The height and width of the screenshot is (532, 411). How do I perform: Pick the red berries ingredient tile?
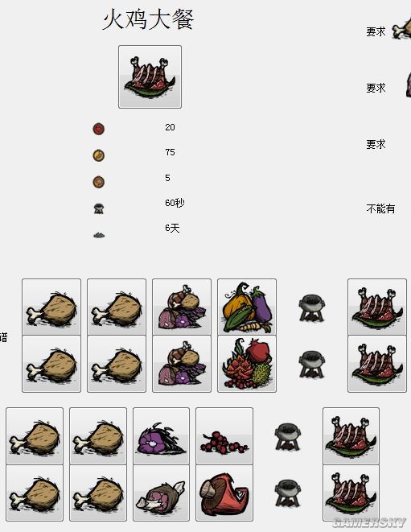coord(224,436)
